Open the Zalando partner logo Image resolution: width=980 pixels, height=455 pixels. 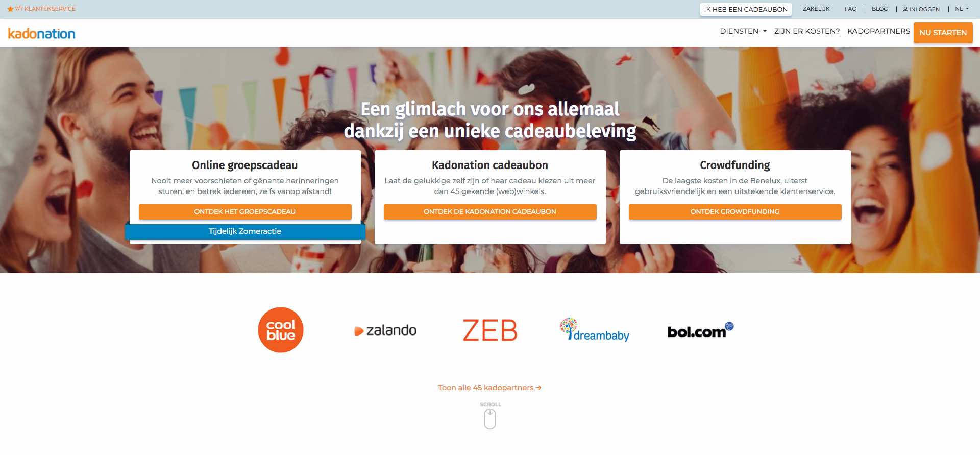[x=385, y=330]
